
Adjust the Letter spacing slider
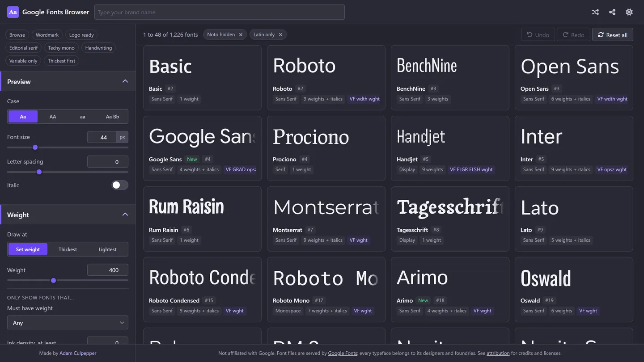coord(68,172)
